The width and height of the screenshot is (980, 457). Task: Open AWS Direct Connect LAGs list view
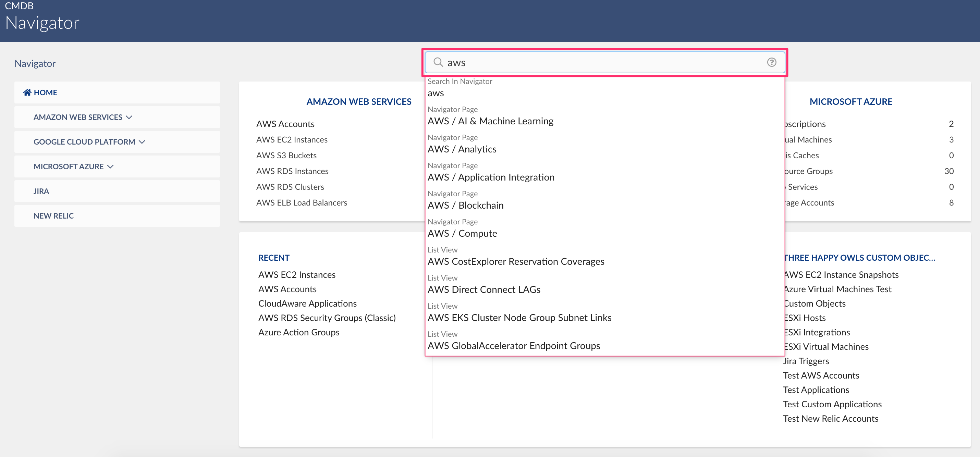[483, 290]
